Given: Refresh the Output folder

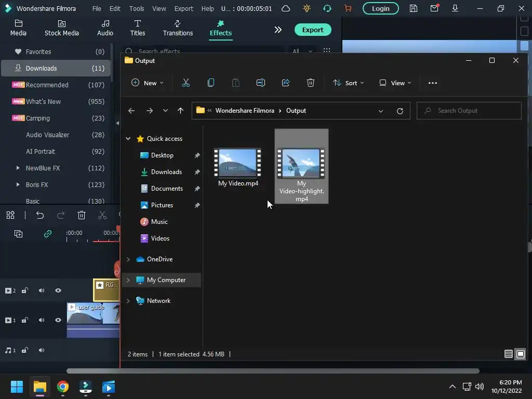Looking at the screenshot, I should (400, 111).
